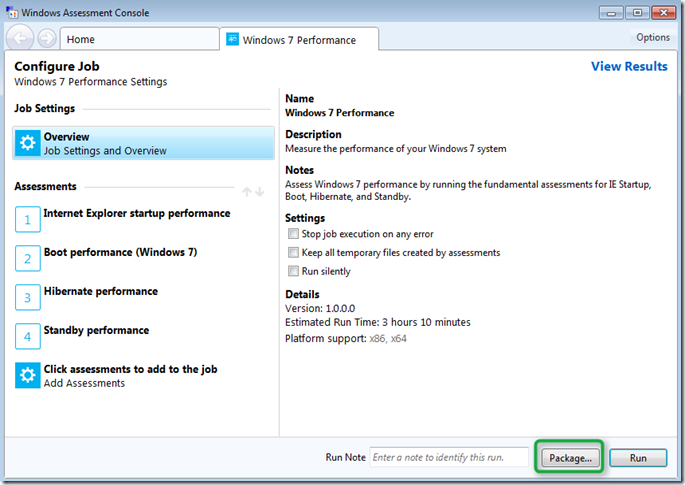Click the Add Assessments gear icon
Screen dimensions: 685x485
[28, 375]
